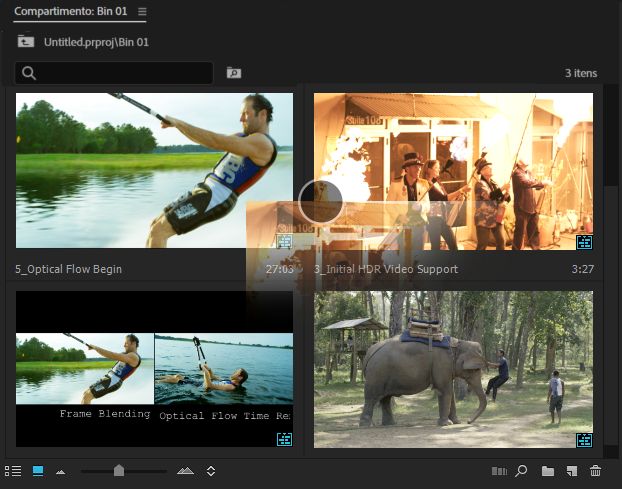
Task: Open the Find magnifier in bottom toolbar
Action: (521, 471)
